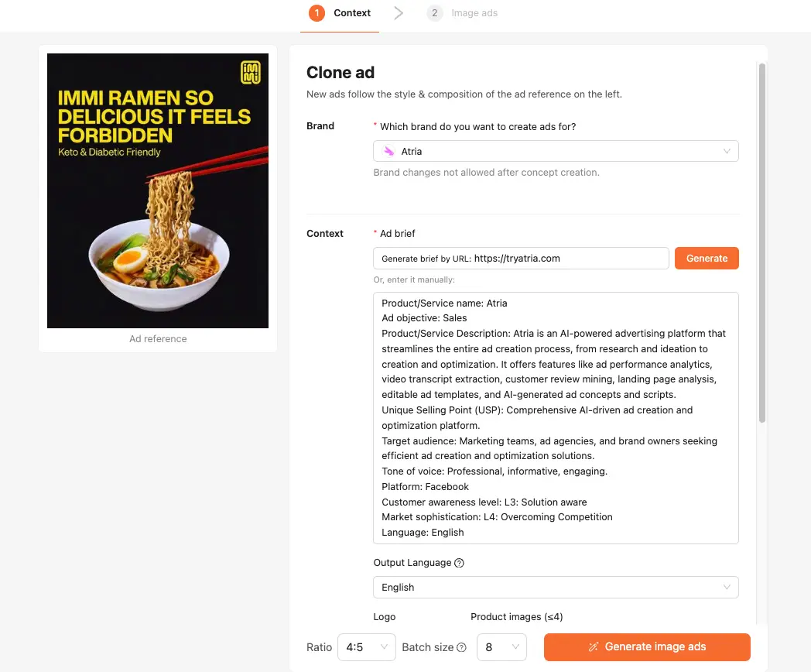The height and width of the screenshot is (672, 811).
Task: Switch to the Image ads step
Action: pyautogui.click(x=474, y=13)
